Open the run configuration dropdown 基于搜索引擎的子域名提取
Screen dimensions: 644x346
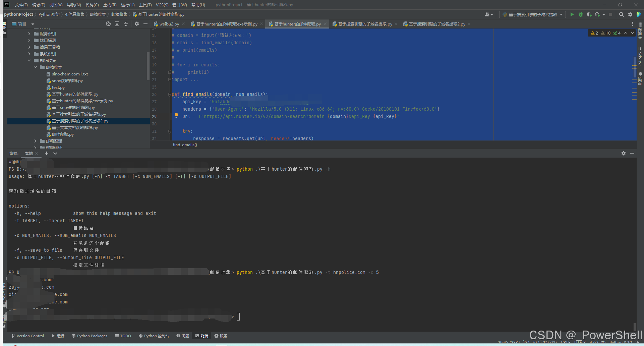click(x=532, y=14)
